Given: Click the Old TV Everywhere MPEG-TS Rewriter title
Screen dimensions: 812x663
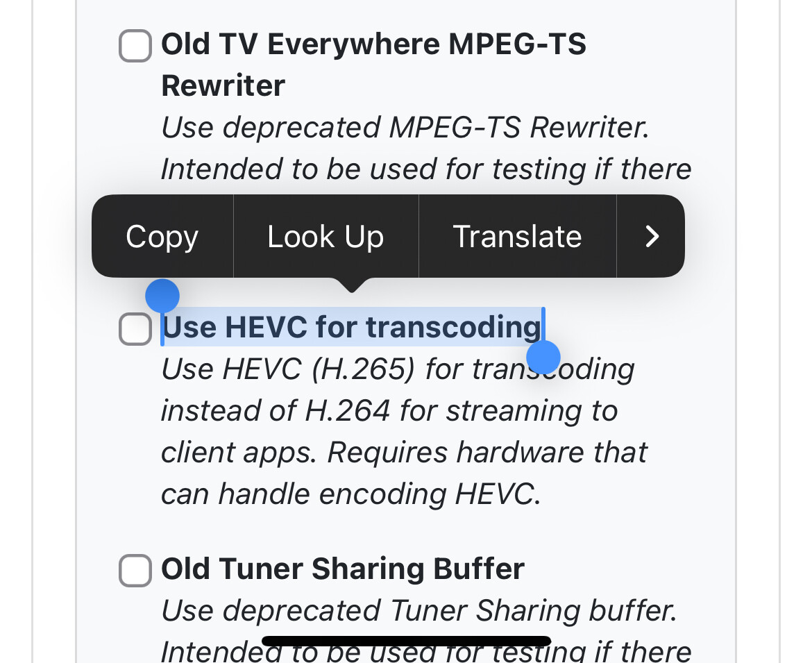Looking at the screenshot, I should pos(373,45).
